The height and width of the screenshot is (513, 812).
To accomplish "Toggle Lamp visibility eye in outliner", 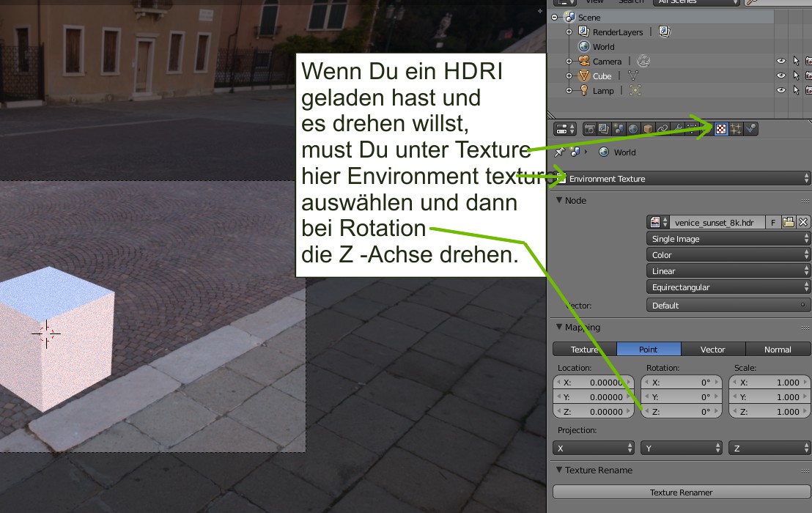I will 781,90.
